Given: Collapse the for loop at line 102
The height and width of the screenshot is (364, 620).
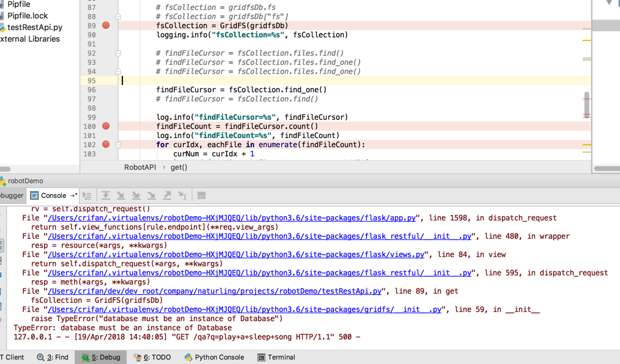Looking at the screenshot, I should [x=118, y=145].
